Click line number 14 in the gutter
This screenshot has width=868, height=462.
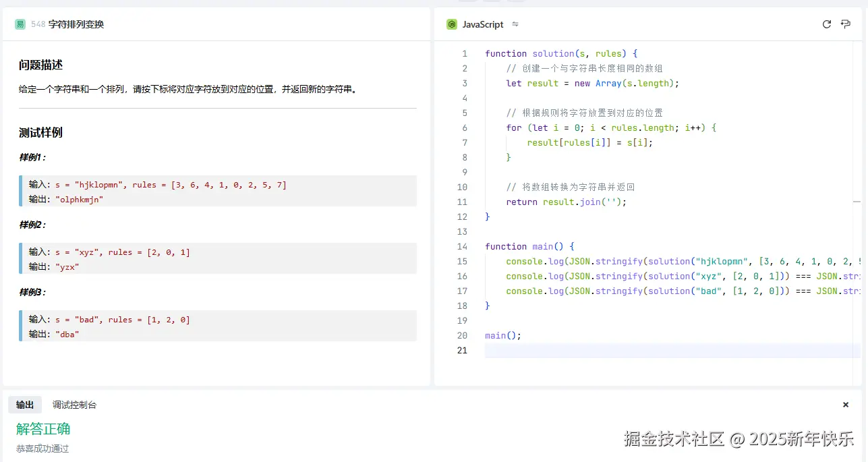462,246
